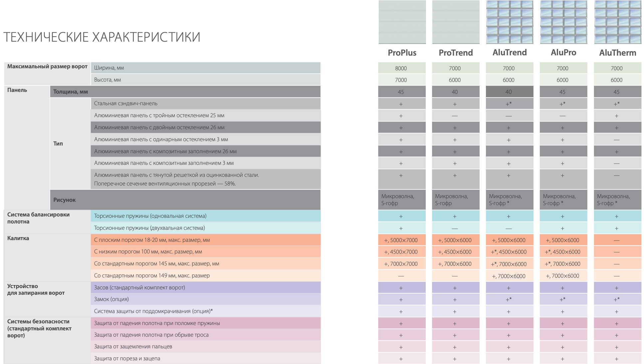Click the Защита от защемления пальцев row
The height and width of the screenshot is (364, 644).
tap(133, 347)
